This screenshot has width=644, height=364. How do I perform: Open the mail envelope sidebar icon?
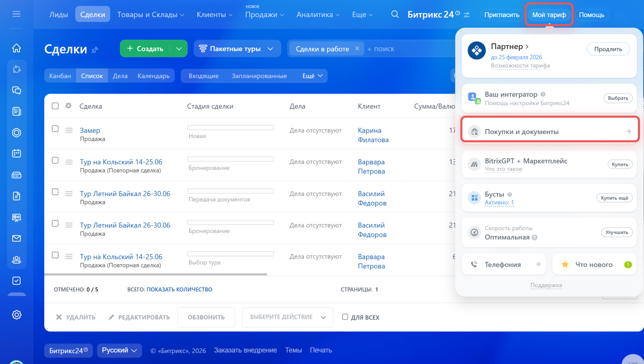[x=16, y=238]
